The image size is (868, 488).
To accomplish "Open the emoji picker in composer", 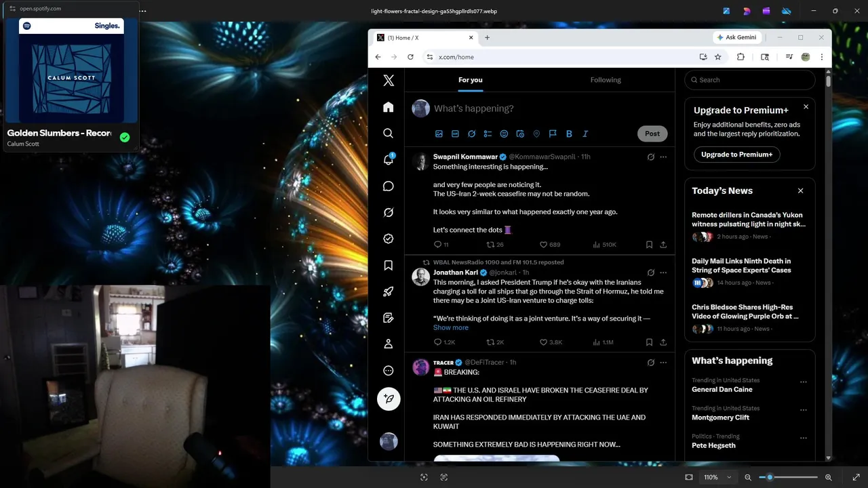I will pos(504,134).
